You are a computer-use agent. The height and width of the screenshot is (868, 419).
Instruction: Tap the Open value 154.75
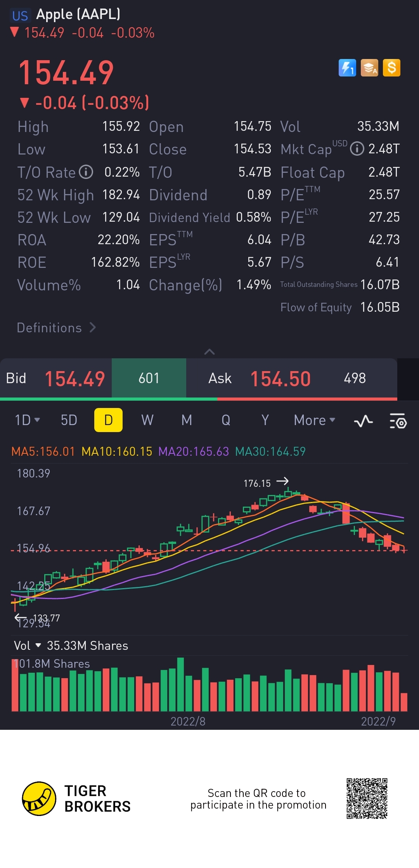253,127
